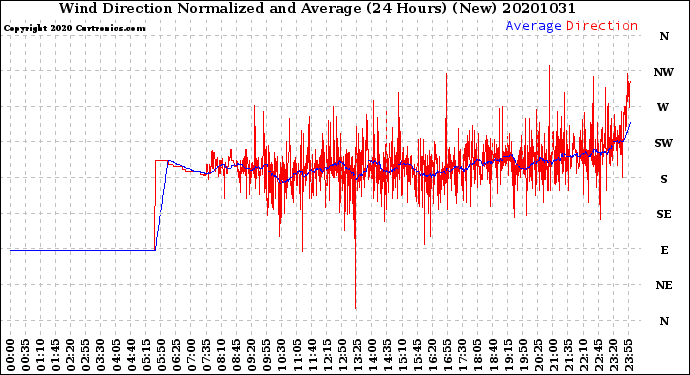Click the 14:00 time label
690x375 pixels.
click(372, 355)
